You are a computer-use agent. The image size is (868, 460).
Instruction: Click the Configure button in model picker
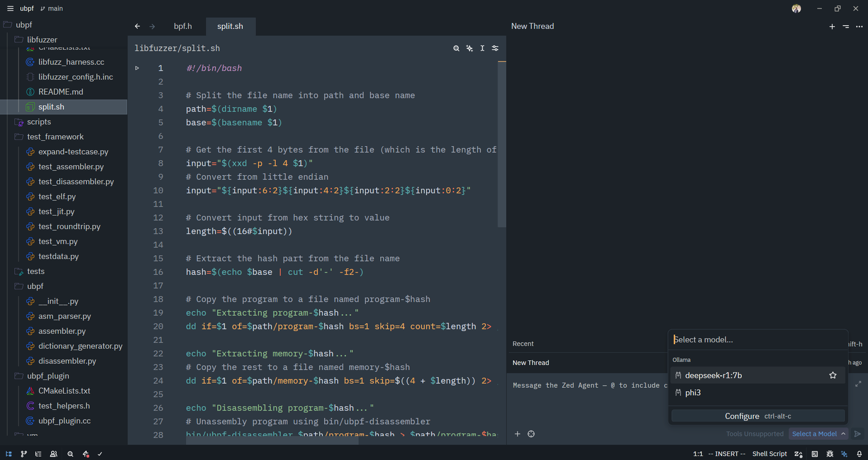[x=758, y=416]
